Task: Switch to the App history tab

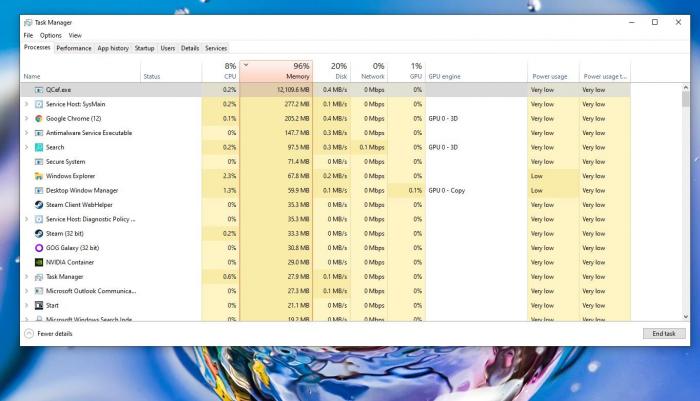Action: (x=113, y=48)
